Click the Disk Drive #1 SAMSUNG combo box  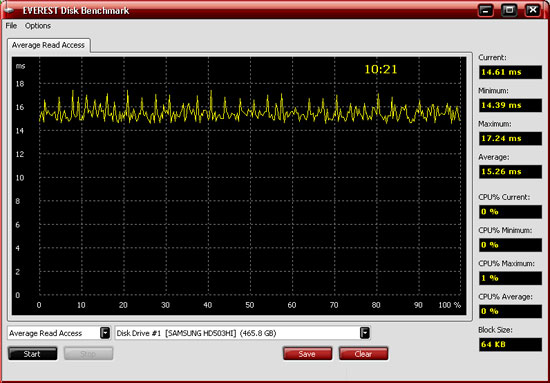242,333
